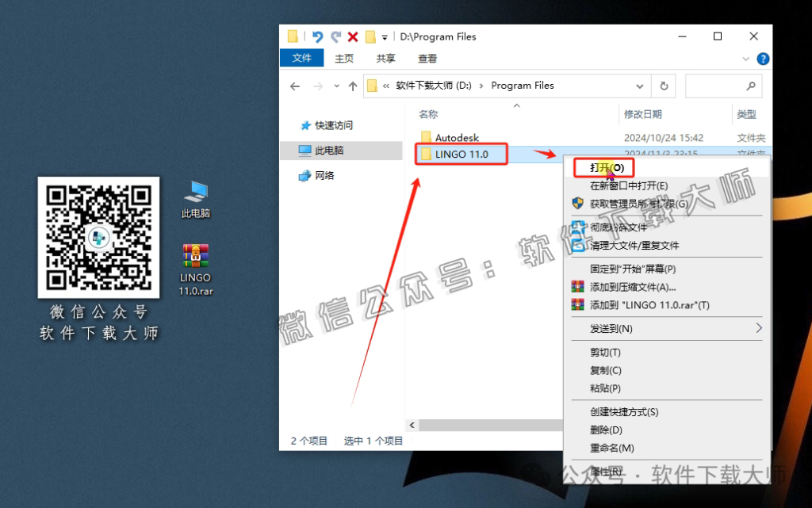812x508 pixels.
Task: Click the Back navigation arrow
Action: click(x=295, y=86)
